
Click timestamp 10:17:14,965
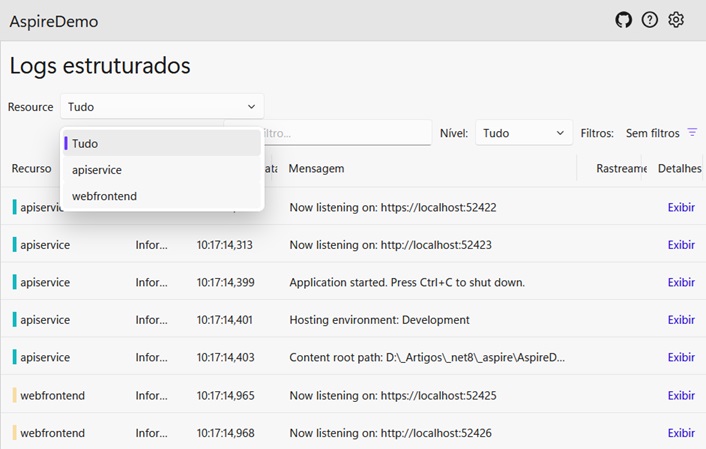coord(225,395)
